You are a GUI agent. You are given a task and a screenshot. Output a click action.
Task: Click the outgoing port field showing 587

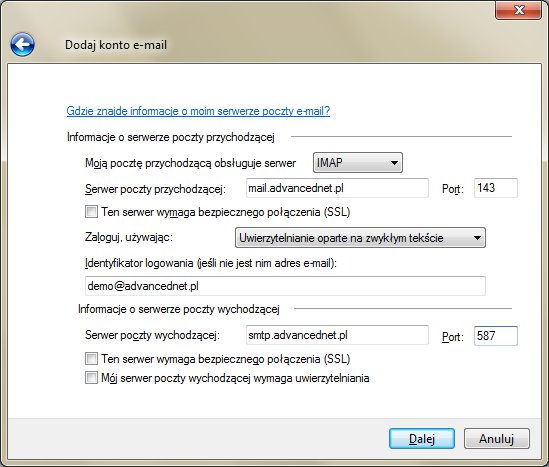[x=496, y=336]
